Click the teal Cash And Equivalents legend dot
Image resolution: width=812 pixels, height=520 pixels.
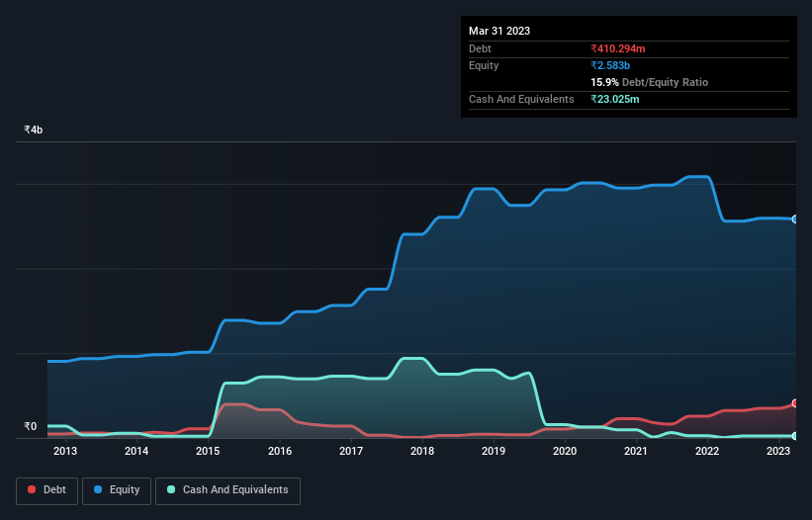point(171,489)
